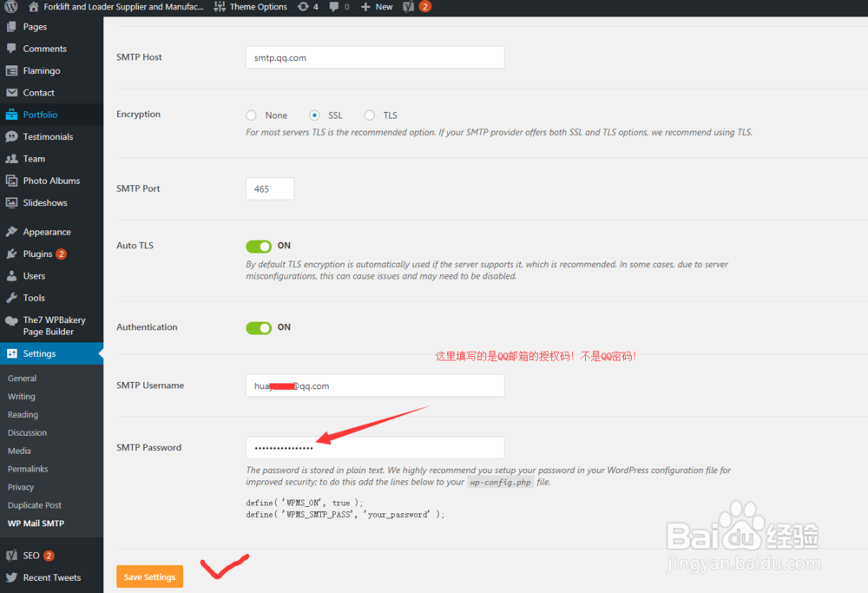
Task: Click the Contact envelope icon
Action: tap(11, 92)
